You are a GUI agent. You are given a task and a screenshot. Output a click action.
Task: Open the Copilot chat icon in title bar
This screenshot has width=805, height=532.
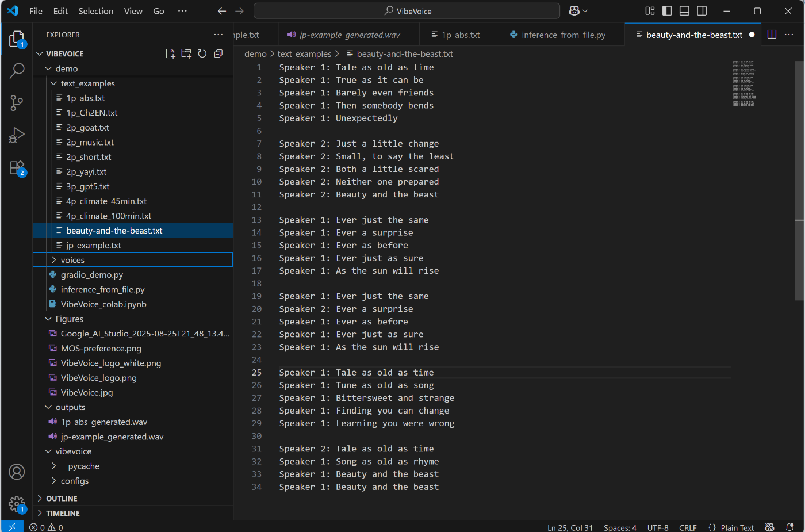574,11
